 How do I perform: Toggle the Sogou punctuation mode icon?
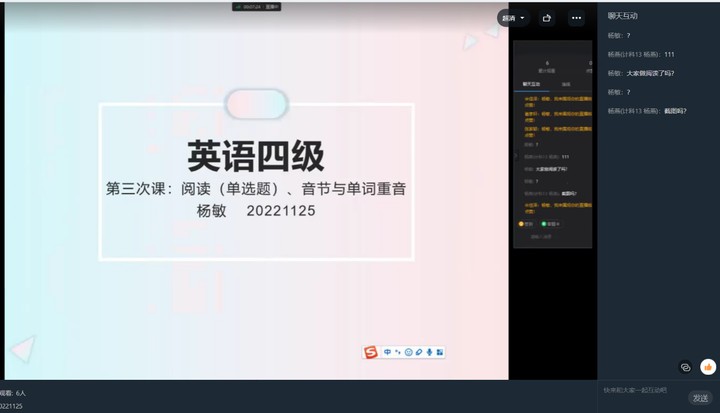(x=398, y=352)
